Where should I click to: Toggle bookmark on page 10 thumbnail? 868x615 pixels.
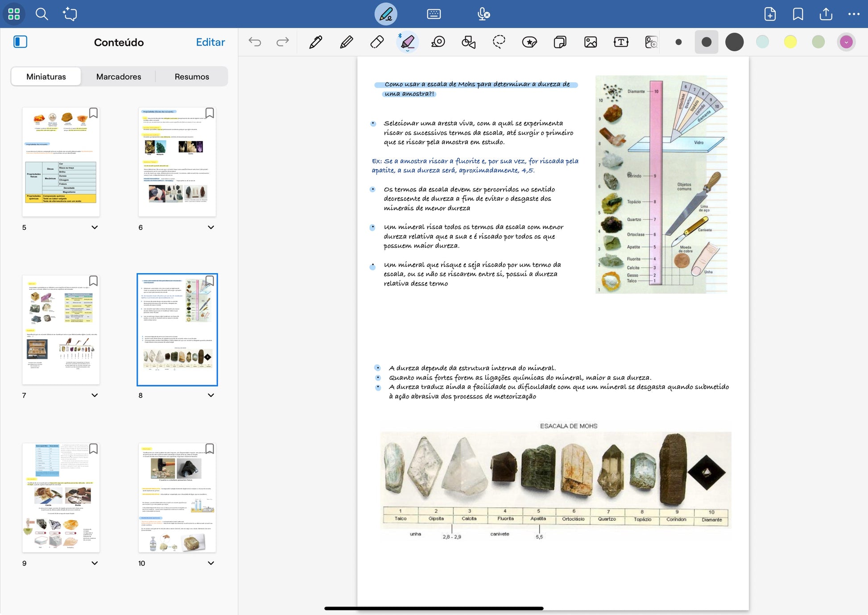[210, 449]
